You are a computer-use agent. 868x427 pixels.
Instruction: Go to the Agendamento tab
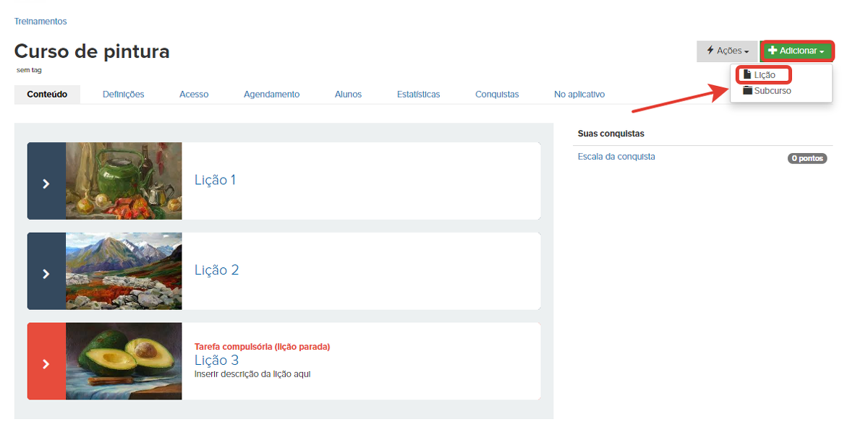271,95
